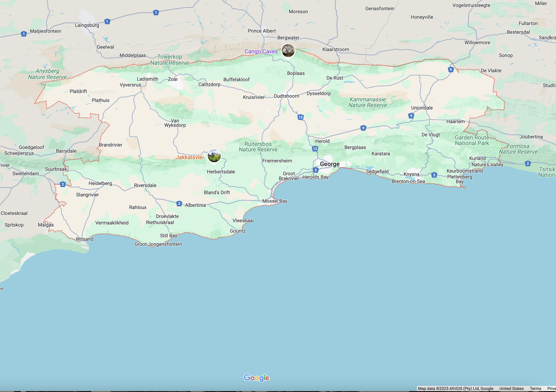The image size is (556, 392).
Task: Click the N12 shield near Herold
Action: pyautogui.click(x=315, y=149)
